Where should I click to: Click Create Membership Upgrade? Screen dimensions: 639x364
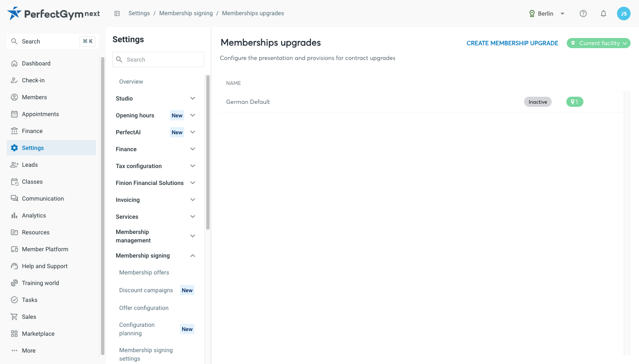[x=512, y=43]
